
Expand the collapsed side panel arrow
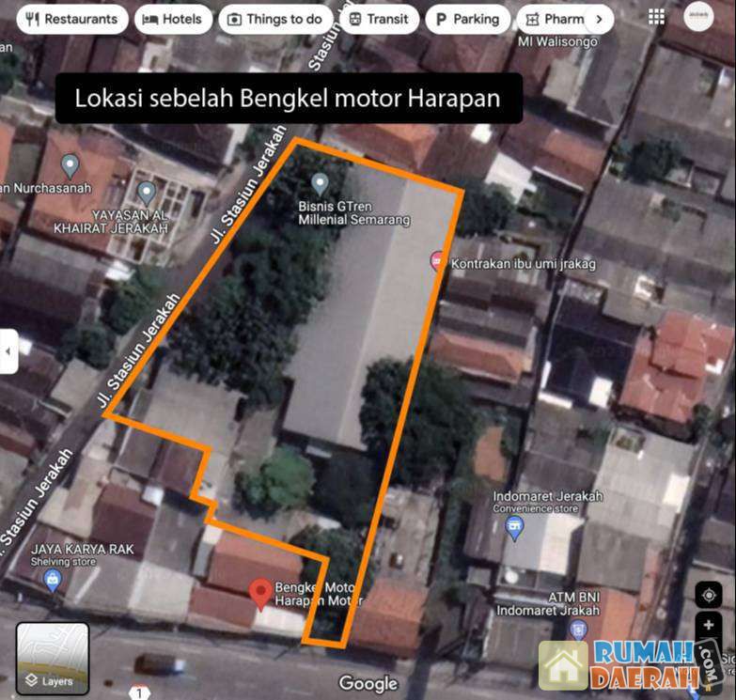coord(8,351)
